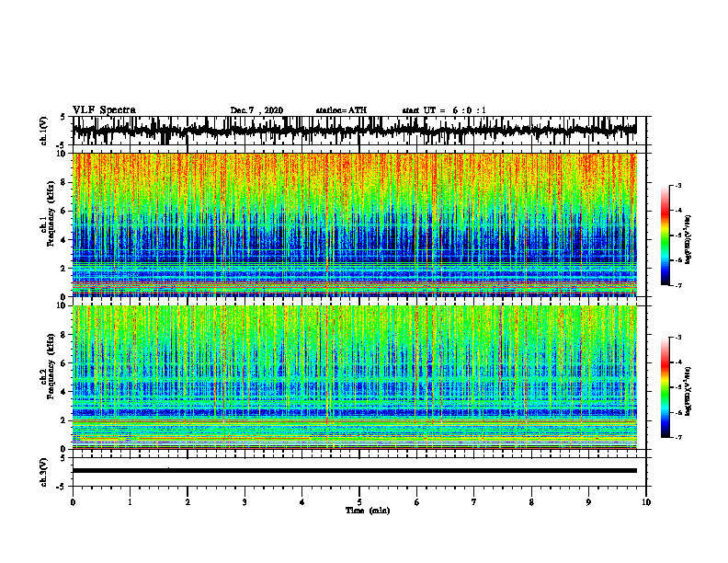
Task: Click the "Time (min)" axis label
Action: (368, 511)
